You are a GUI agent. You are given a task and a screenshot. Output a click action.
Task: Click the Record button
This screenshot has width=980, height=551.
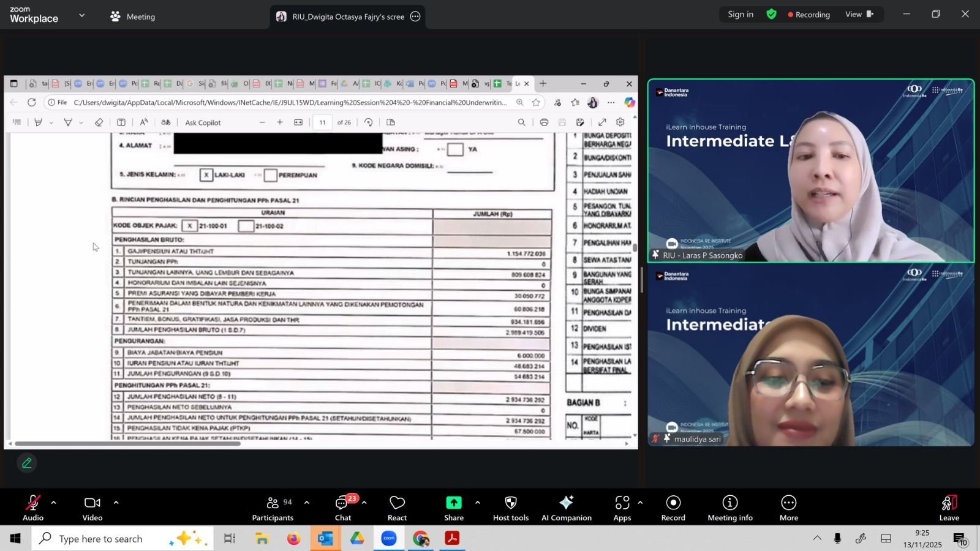[x=673, y=508]
